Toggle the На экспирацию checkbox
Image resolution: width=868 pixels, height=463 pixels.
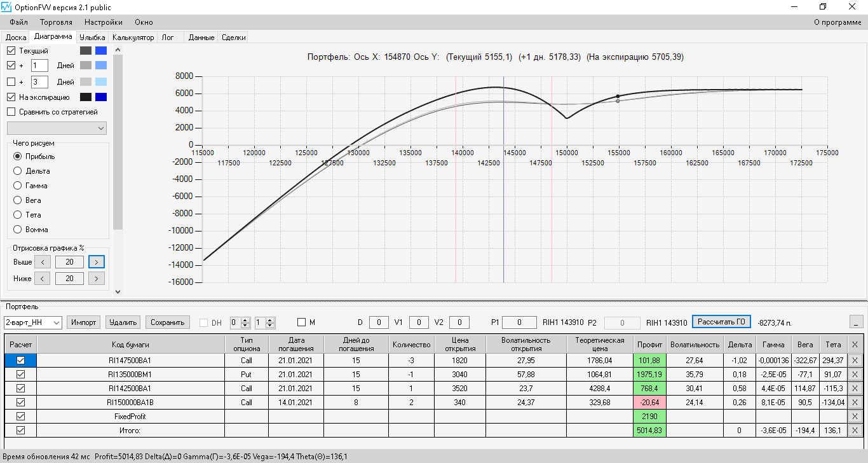[11, 97]
